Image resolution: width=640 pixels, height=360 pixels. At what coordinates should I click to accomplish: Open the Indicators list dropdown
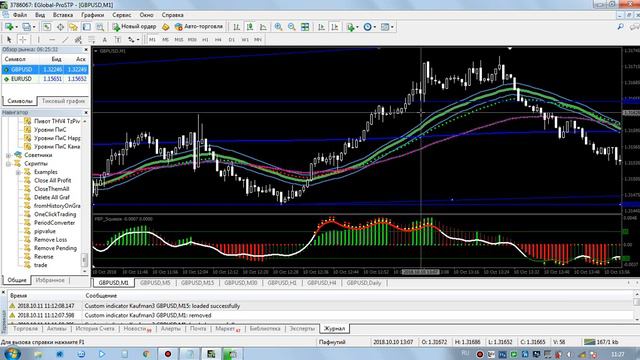coord(352,27)
